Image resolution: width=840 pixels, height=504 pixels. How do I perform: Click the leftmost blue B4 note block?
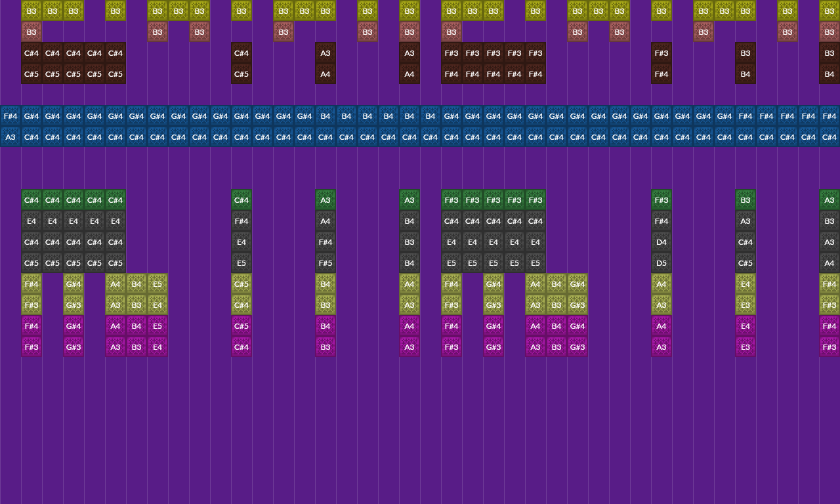325,116
